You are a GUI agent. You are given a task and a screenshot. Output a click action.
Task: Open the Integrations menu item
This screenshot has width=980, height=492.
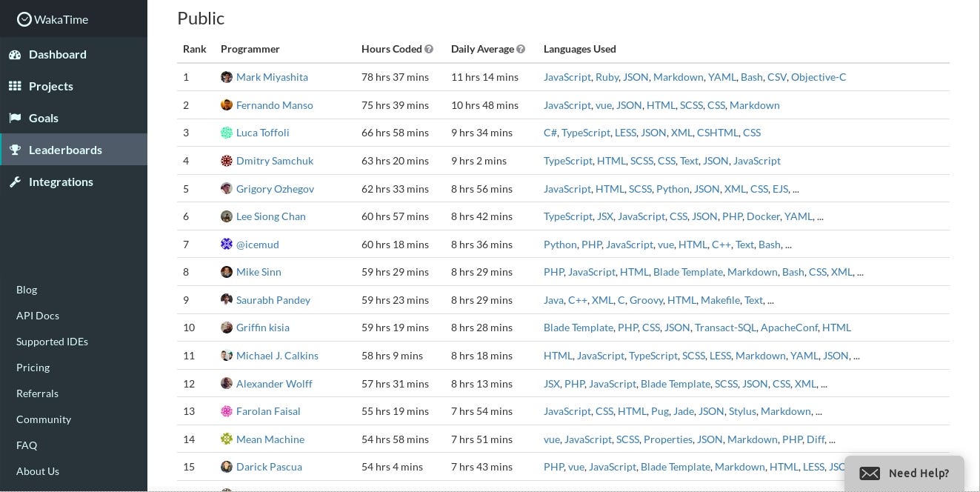61,182
